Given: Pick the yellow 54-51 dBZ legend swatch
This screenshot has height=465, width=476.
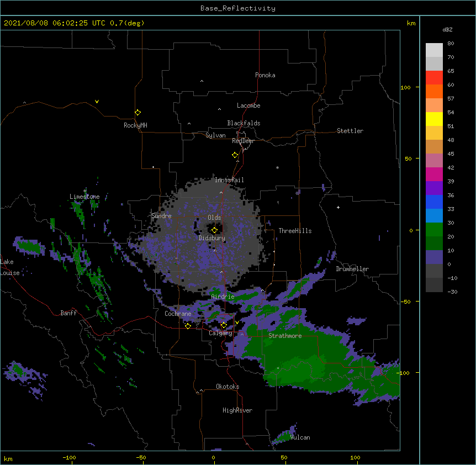Looking at the screenshot, I should point(434,119).
